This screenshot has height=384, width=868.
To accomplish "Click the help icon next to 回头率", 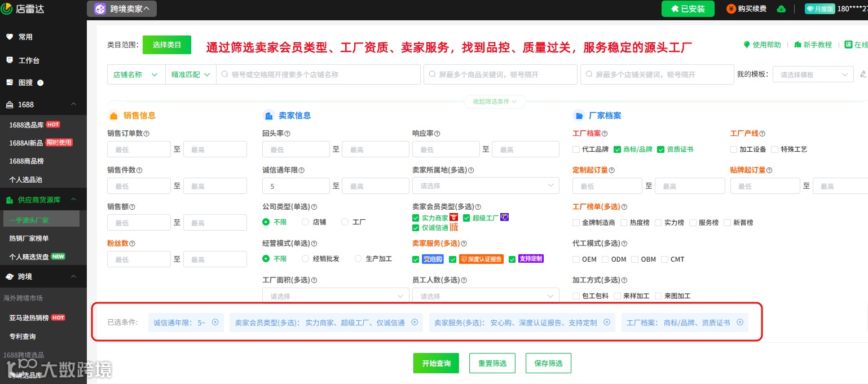I will click(x=287, y=134).
